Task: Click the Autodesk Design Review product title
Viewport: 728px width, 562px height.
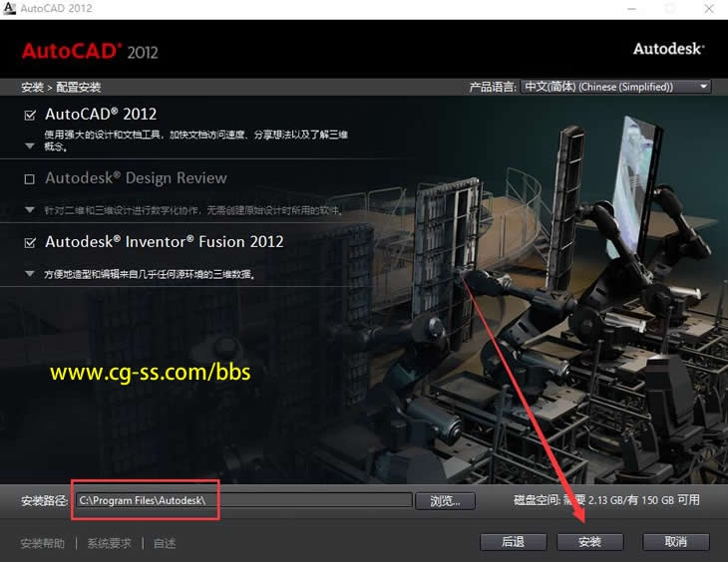Action: pyautogui.click(x=136, y=178)
